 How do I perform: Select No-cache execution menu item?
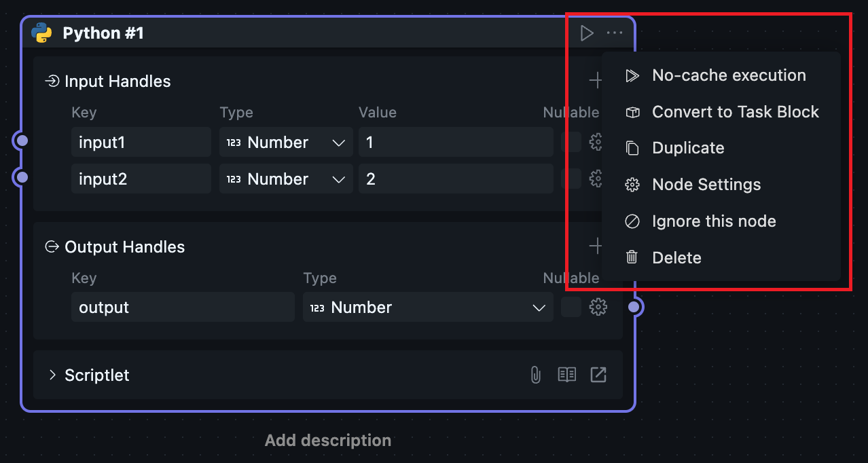point(728,75)
